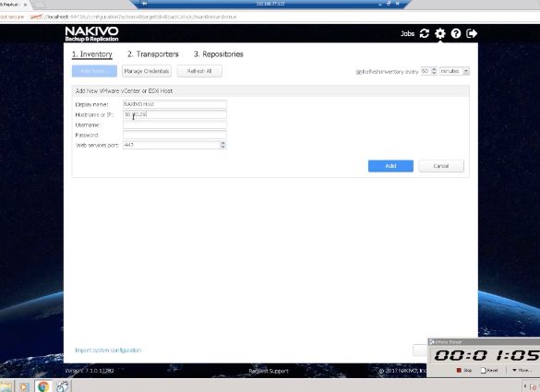Click the Web services port spinner arrows
This screenshot has height=392, width=540.
click(x=222, y=145)
